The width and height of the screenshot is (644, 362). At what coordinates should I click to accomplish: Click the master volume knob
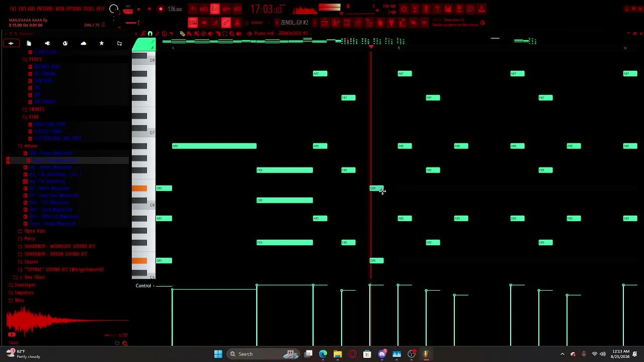(114, 9)
